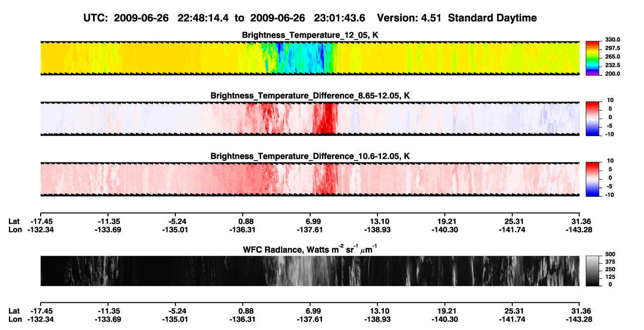644x330 pixels.
Task: Click longitude "-135.01" under the 10.6-12.05 panel
Action: point(175,230)
